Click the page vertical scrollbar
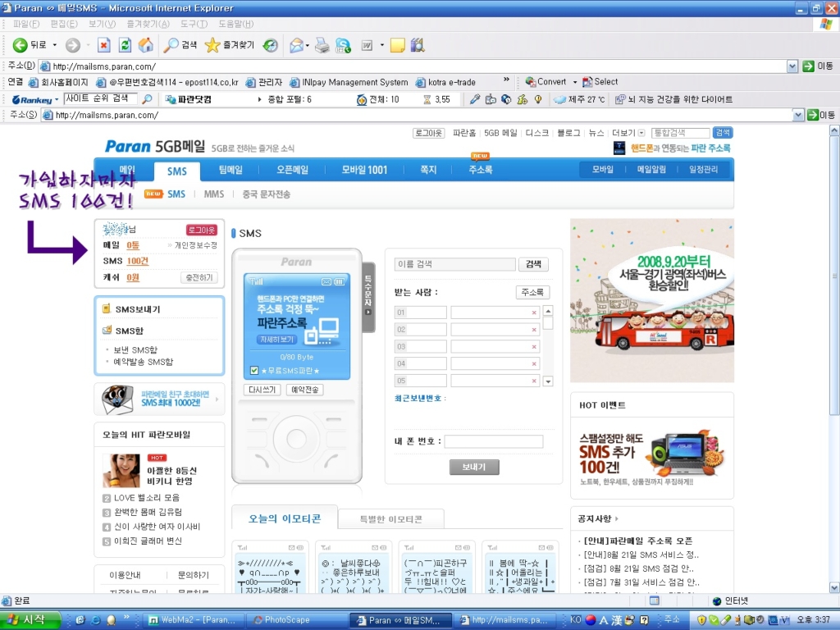Viewport: 840px width, 630px height. (x=834, y=276)
